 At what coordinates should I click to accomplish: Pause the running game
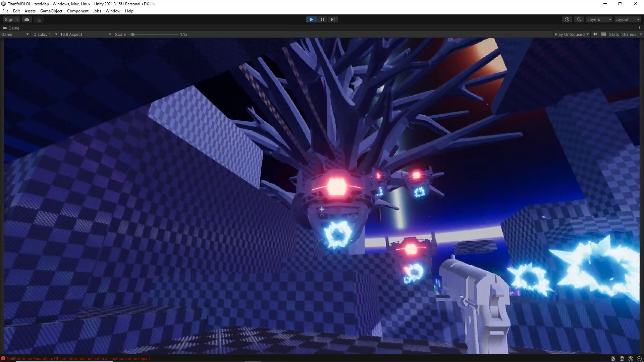[x=322, y=19]
